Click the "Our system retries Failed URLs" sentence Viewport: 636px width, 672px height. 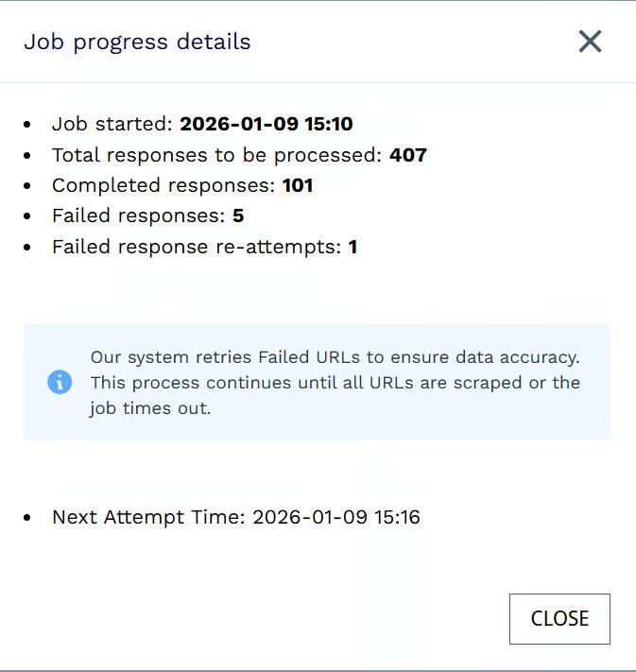coord(334,357)
